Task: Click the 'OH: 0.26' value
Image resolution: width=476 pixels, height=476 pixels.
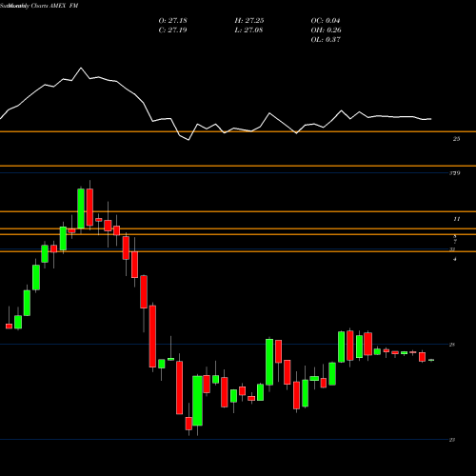Action: tap(326, 30)
